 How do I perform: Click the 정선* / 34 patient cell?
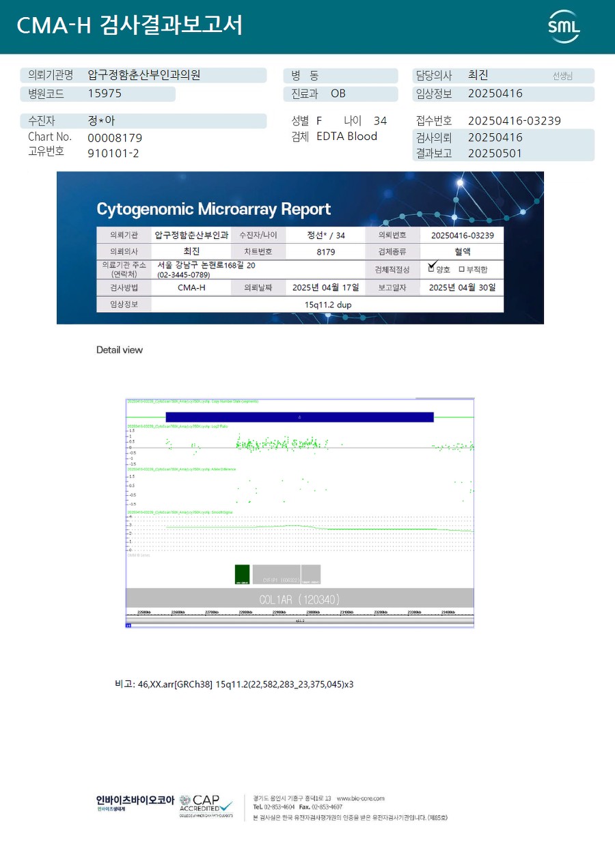(326, 235)
